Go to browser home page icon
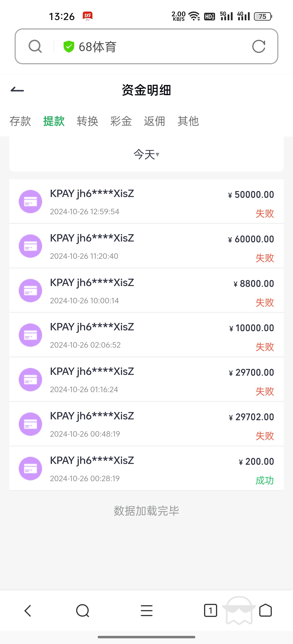Screen dimensions: 293x644 pos(266,610)
